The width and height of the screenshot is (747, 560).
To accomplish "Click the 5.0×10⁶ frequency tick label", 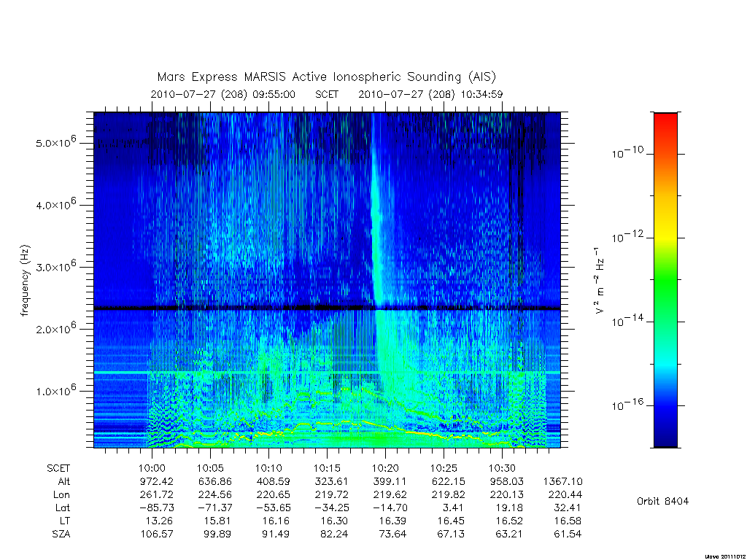I will [55, 141].
